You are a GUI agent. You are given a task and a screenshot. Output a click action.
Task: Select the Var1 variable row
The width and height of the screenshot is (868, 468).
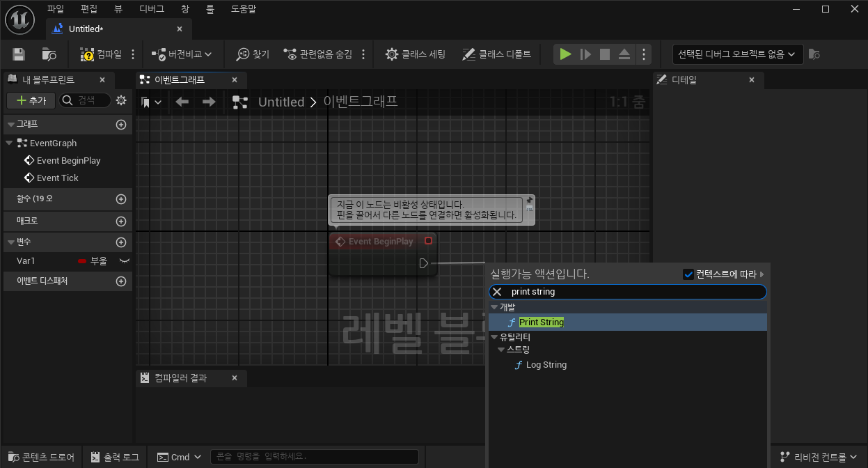68,261
